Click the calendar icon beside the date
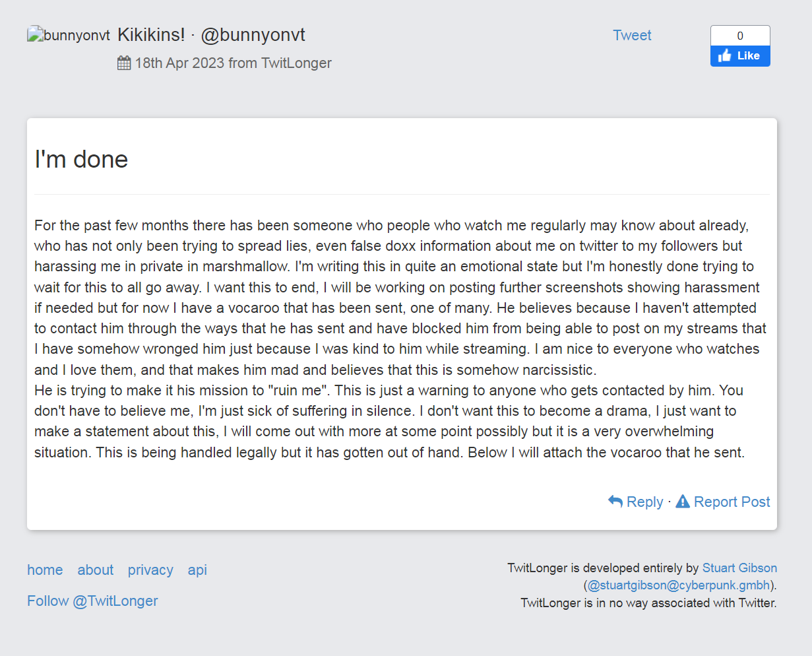Image resolution: width=812 pixels, height=656 pixels. pyautogui.click(x=124, y=63)
